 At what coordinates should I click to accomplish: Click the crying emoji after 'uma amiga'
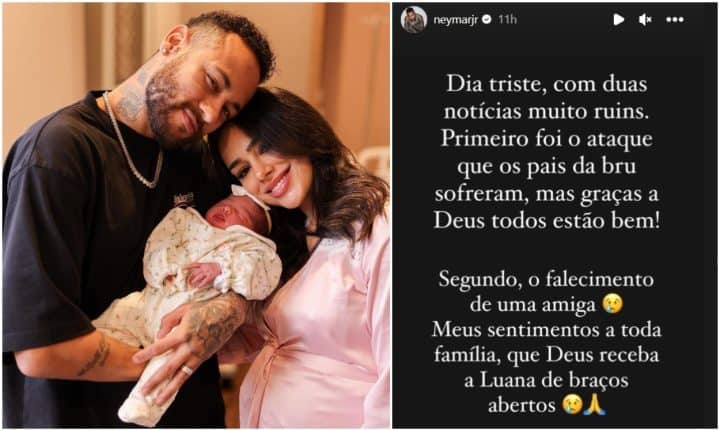(613, 304)
